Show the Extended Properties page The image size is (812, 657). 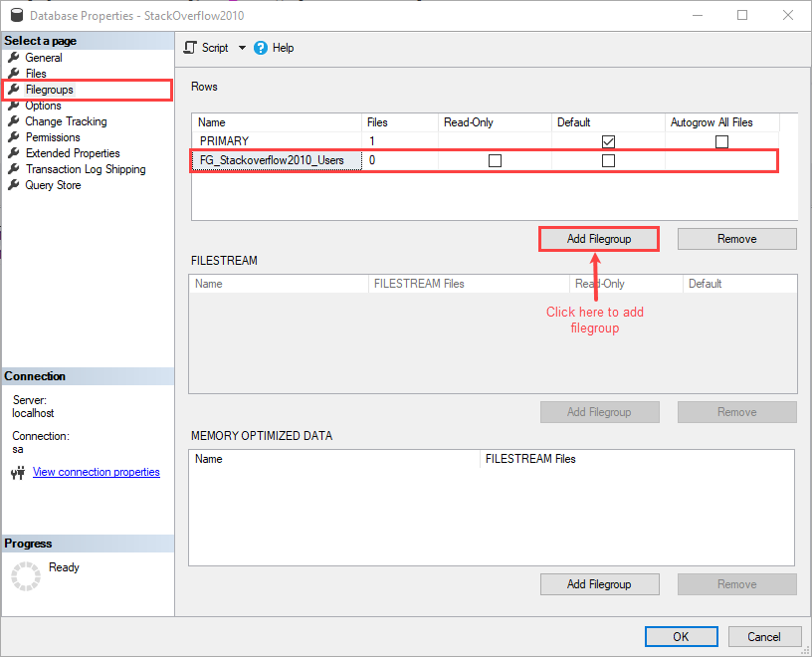(73, 153)
